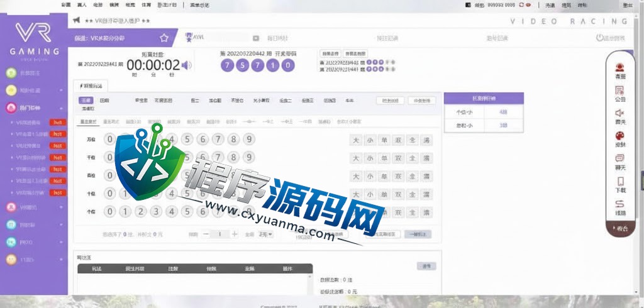The width and height of the screenshot is (644, 308).
Task: Open 聊天 chat in floating panel
Action: [620, 162]
